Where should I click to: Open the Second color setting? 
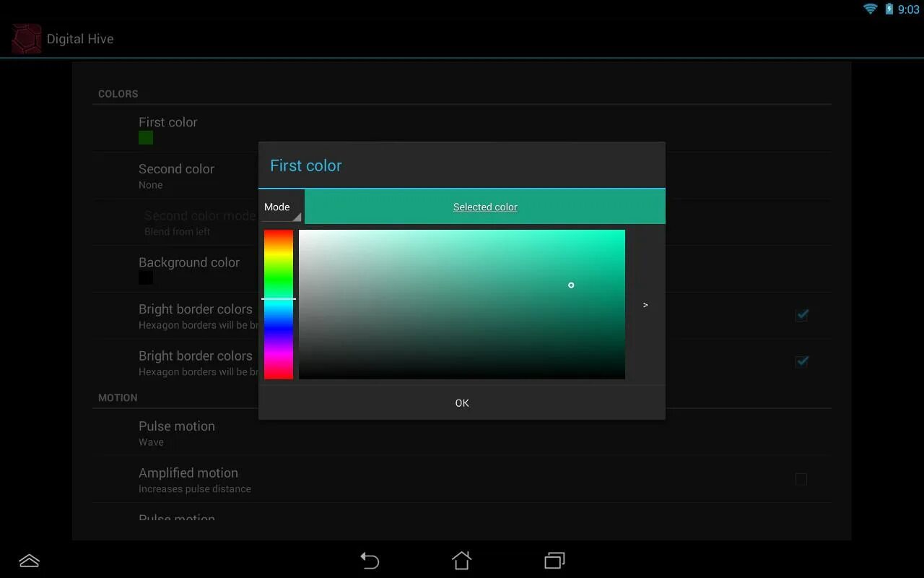click(462, 176)
